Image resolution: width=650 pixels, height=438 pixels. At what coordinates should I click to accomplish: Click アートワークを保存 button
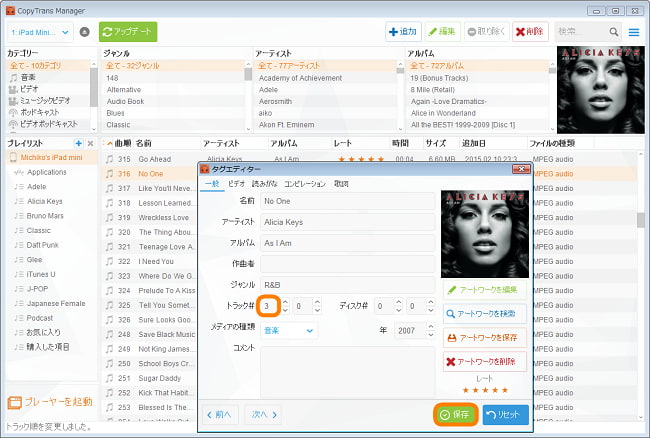485,338
